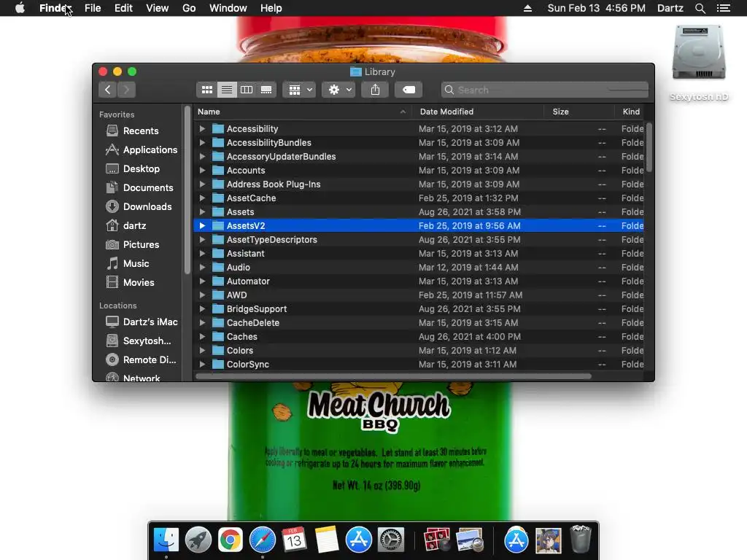Select the AWD folder row
This screenshot has width=747, height=560.
[x=419, y=295]
